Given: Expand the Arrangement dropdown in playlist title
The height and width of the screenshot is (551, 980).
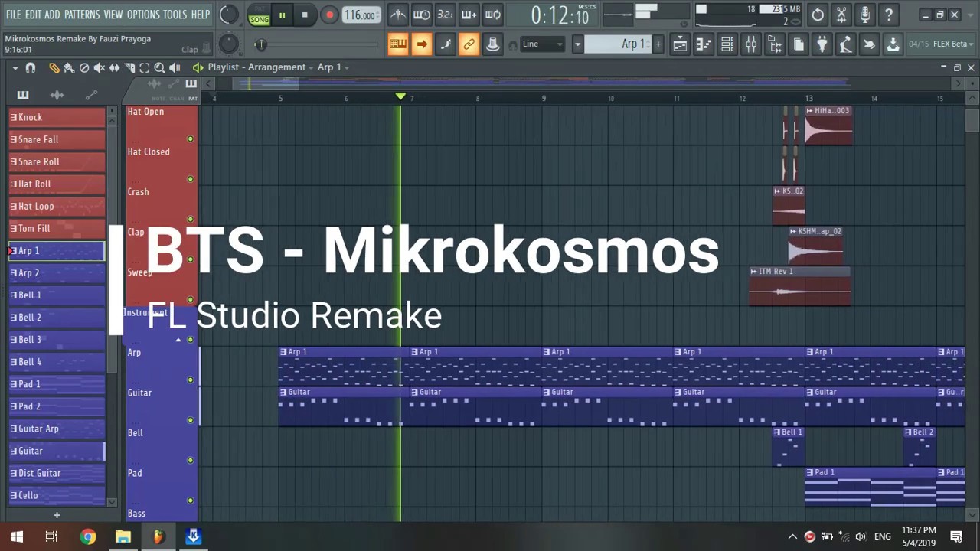Looking at the screenshot, I should point(312,67).
